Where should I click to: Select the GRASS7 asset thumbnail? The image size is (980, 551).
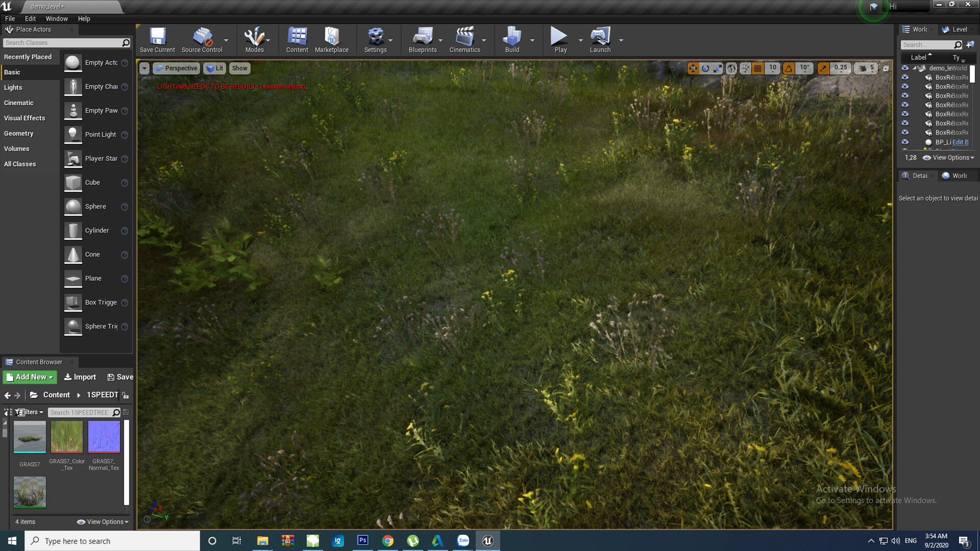pos(30,437)
